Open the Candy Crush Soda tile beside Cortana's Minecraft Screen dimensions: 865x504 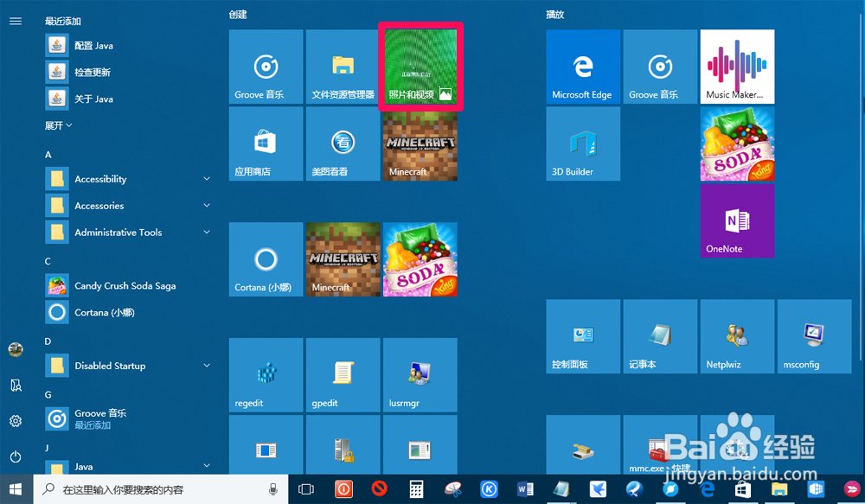pos(420,259)
